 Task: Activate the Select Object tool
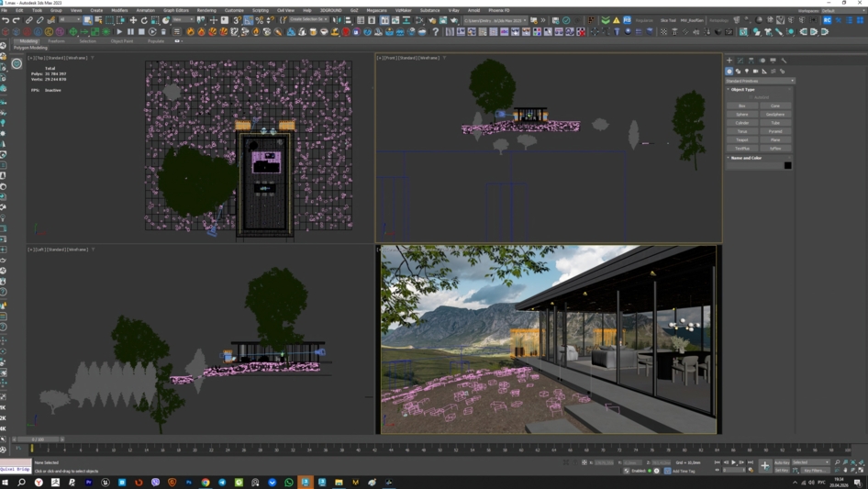point(87,20)
